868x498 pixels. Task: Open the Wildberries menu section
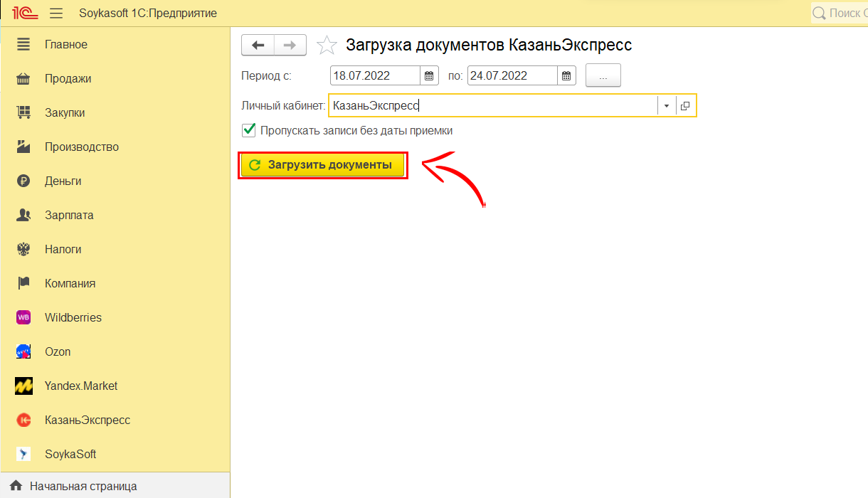coord(73,318)
